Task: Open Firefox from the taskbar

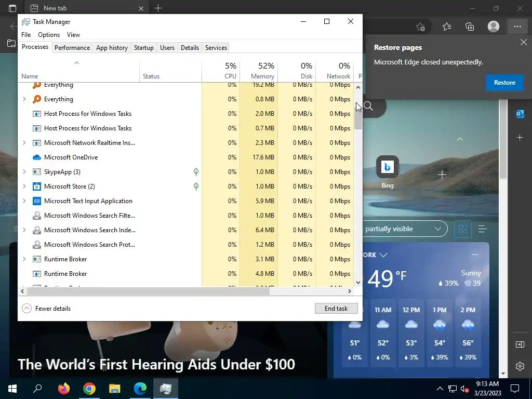Action: pos(63,389)
